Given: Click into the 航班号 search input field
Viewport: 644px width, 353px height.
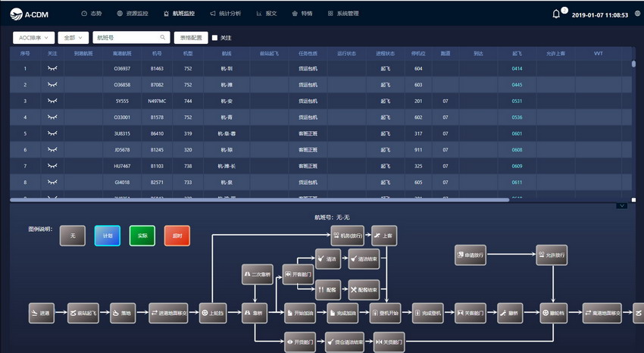Looking at the screenshot, I should pos(125,37).
